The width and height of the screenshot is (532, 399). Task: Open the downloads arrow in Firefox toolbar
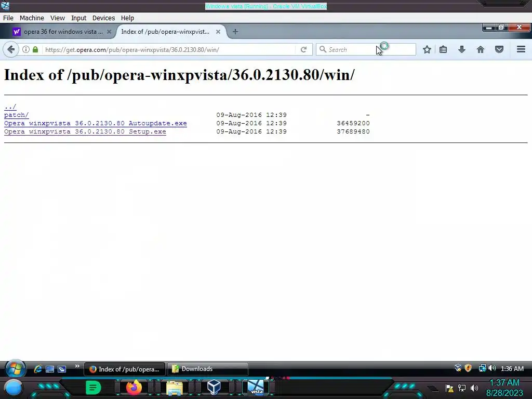[462, 49]
